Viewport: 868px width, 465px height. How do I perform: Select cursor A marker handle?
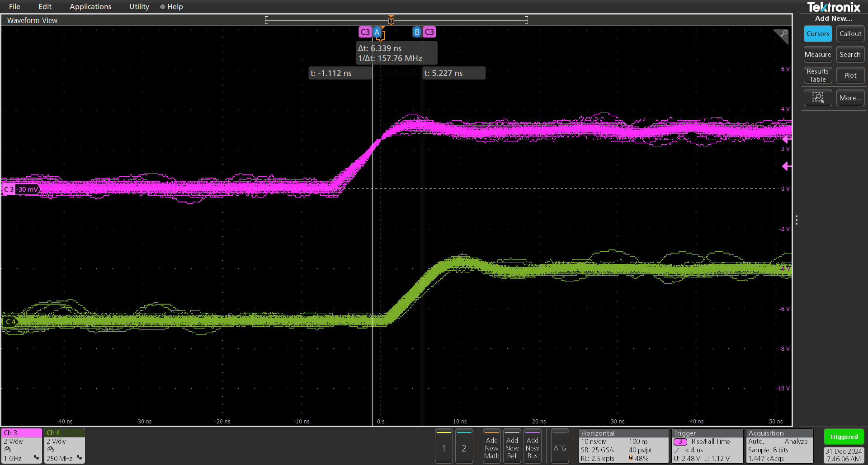[x=377, y=32]
